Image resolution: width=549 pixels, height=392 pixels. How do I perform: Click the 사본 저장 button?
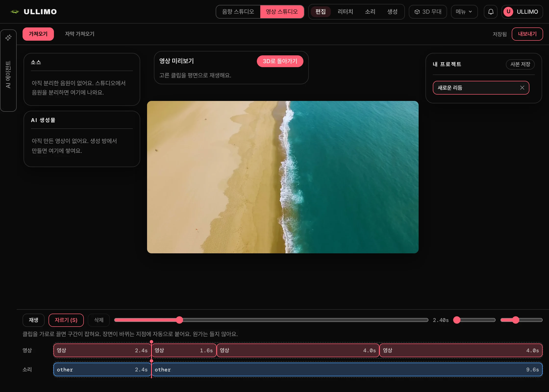click(520, 64)
